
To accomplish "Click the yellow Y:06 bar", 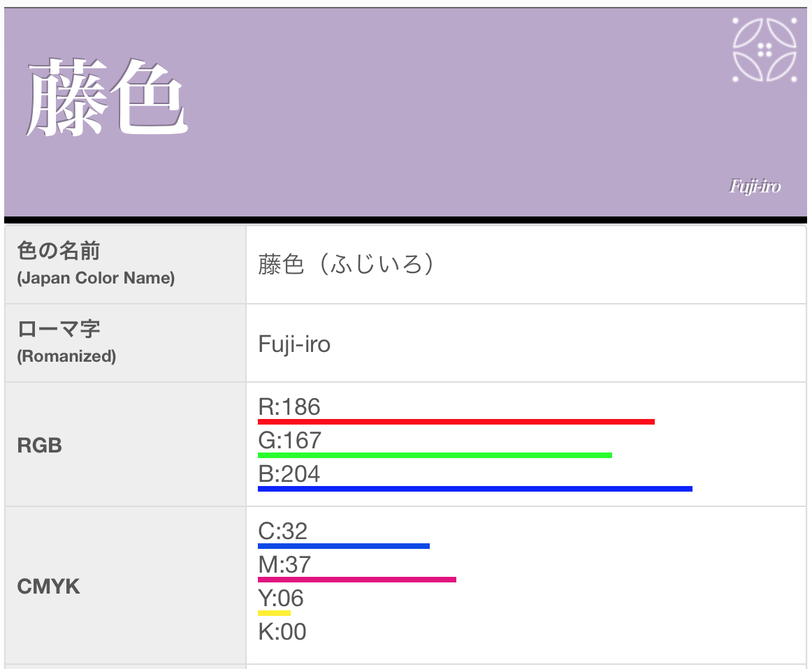I will 274,613.
